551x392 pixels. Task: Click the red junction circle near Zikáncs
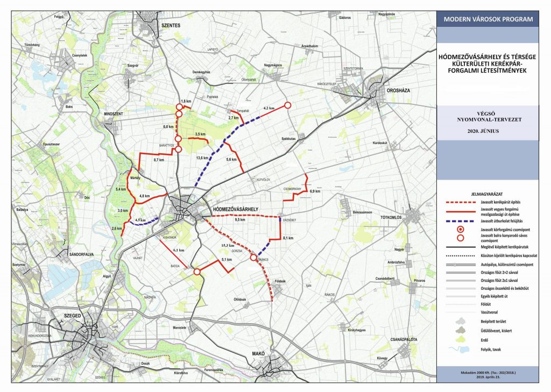coord(253,259)
